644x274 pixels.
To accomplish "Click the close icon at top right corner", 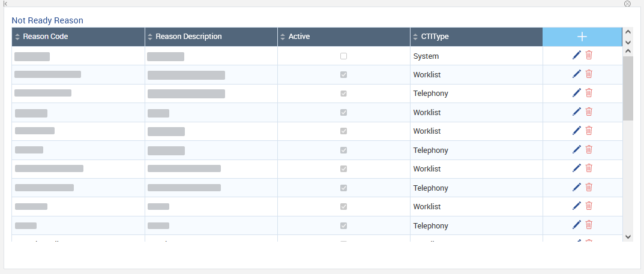I will point(627,4).
